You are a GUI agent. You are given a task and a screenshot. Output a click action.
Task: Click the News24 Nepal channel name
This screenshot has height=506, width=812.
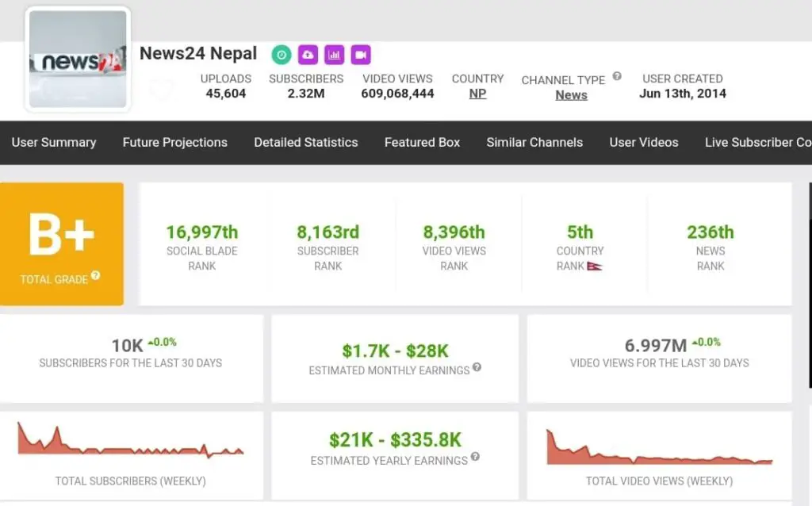[x=197, y=53]
